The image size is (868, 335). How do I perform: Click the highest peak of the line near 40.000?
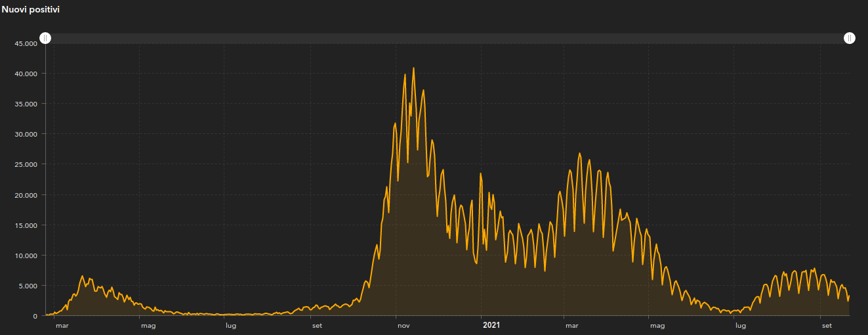pyautogui.click(x=413, y=68)
